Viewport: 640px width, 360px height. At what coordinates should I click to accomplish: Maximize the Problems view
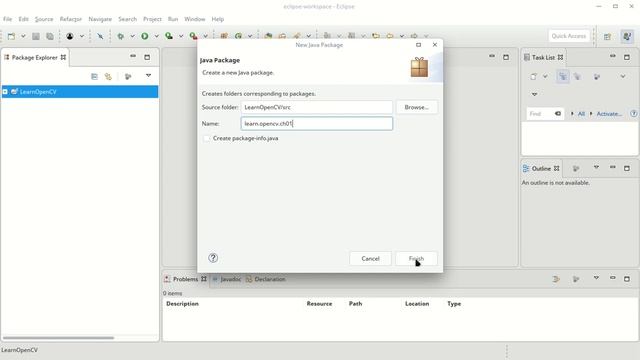pos(627,279)
